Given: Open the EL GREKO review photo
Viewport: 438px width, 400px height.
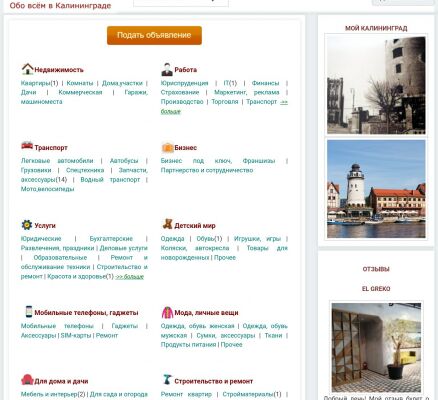Looking at the screenshot, I should coord(376,347).
